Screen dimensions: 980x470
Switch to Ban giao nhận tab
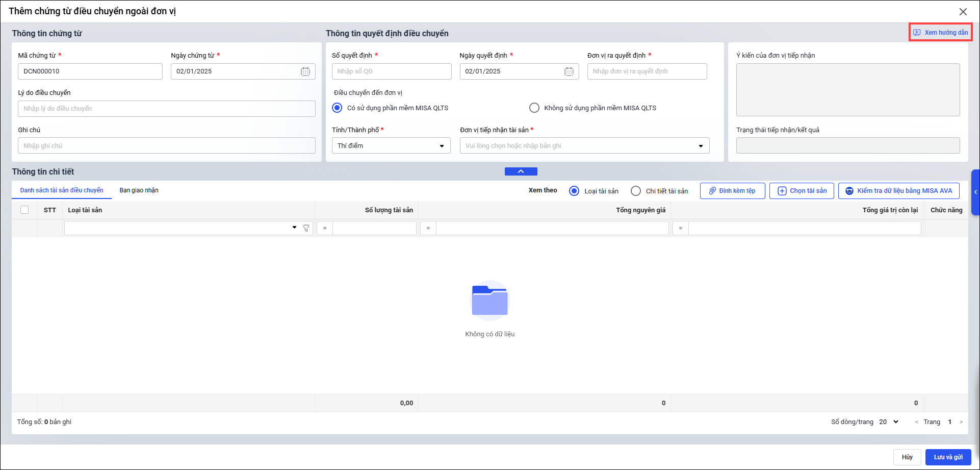(139, 190)
